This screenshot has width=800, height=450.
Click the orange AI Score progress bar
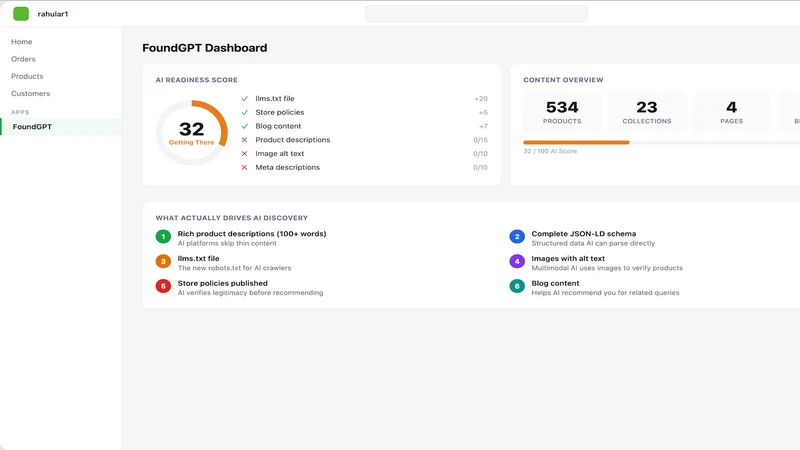[x=577, y=142]
